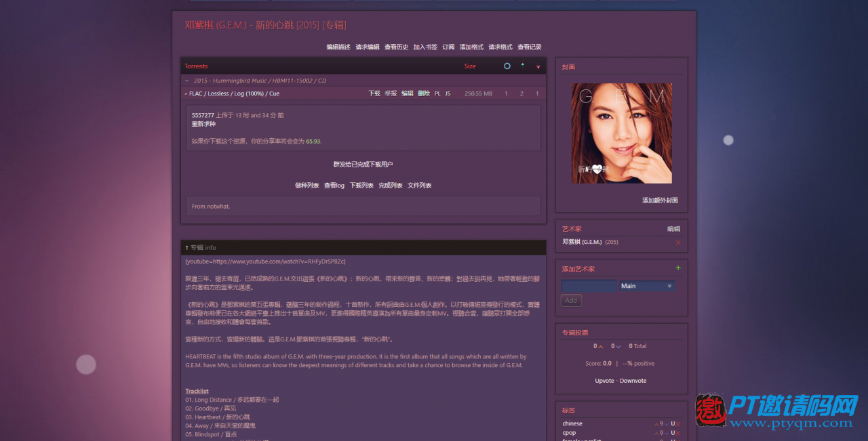Image resolution: width=868 pixels, height=441 pixels.
Task: Click 添加额外封面 under the cover
Action: (660, 201)
